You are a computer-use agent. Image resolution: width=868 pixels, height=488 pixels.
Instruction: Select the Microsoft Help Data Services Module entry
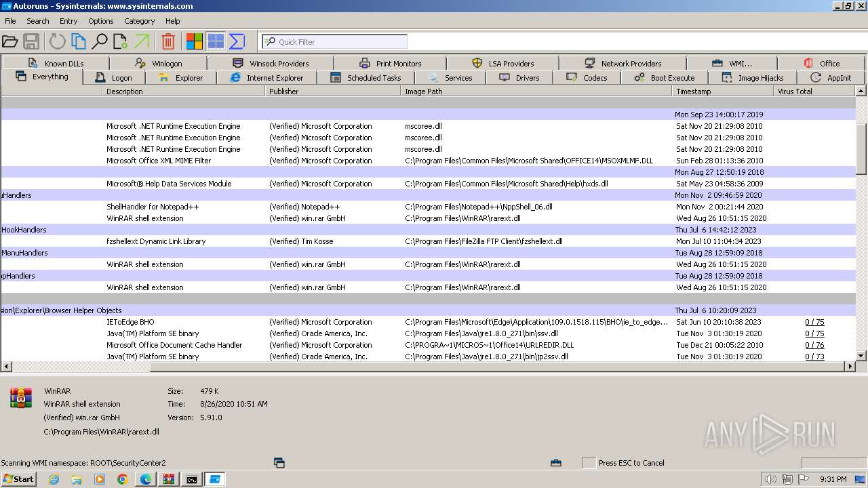(428, 184)
